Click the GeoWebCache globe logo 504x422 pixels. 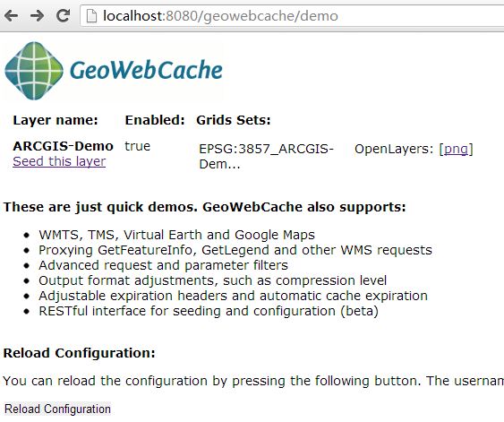click(x=34, y=71)
